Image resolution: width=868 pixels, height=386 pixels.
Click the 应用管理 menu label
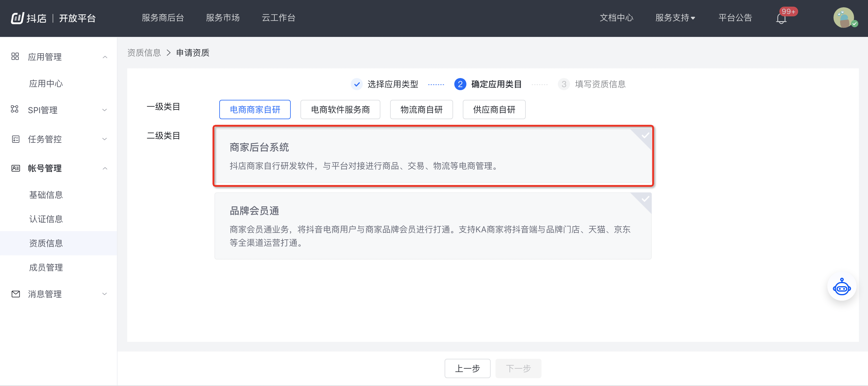coord(45,57)
